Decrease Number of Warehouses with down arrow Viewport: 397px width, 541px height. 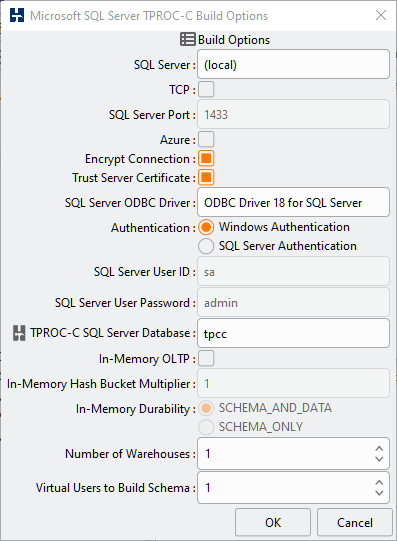tap(379, 459)
